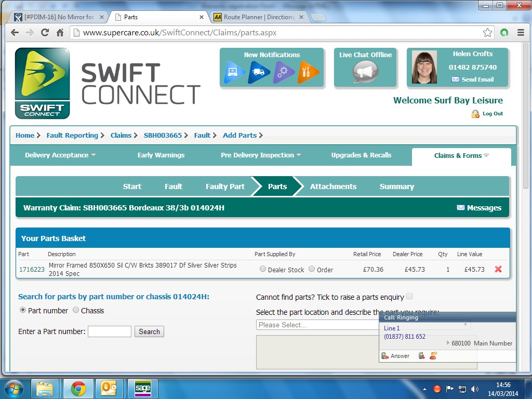The height and width of the screenshot is (399, 532).
Task: Click the Log Out padlock icon
Action: coord(475,114)
